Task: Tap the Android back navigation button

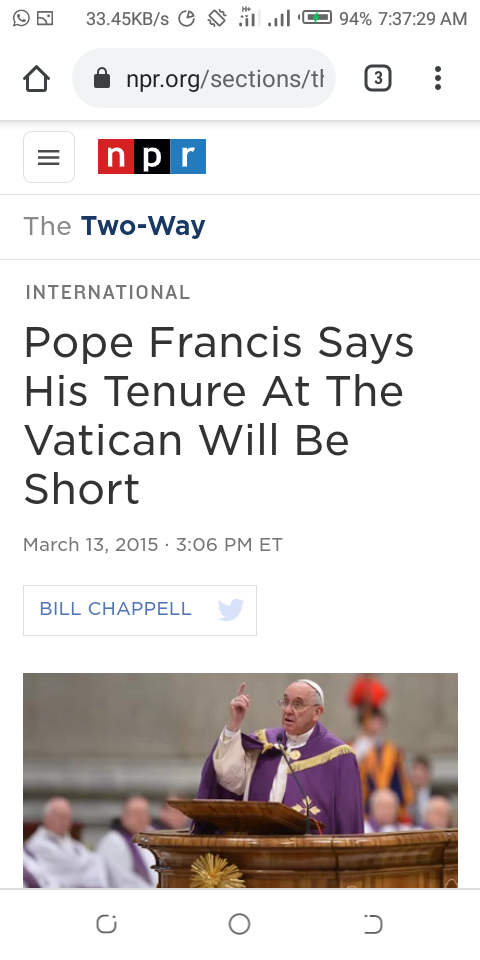Action: (372, 924)
